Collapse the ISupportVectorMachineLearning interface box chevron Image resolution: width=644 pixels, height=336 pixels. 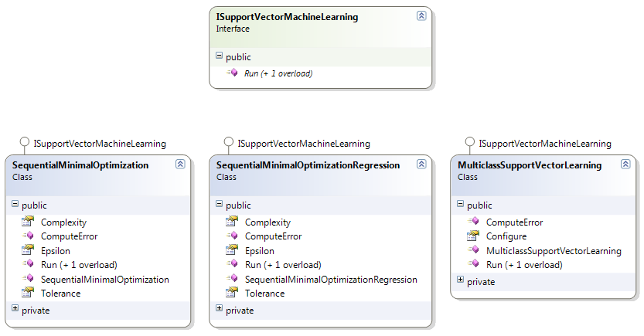coord(421,16)
